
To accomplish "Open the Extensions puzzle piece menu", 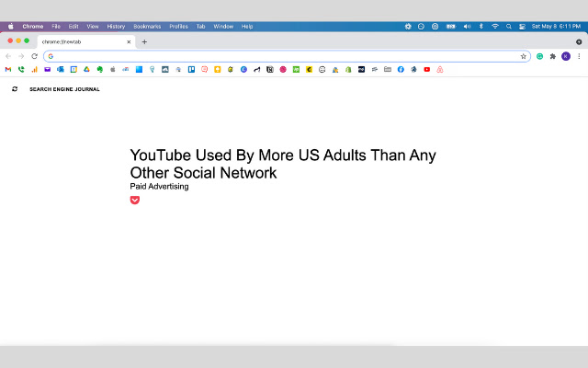I will click(x=553, y=56).
